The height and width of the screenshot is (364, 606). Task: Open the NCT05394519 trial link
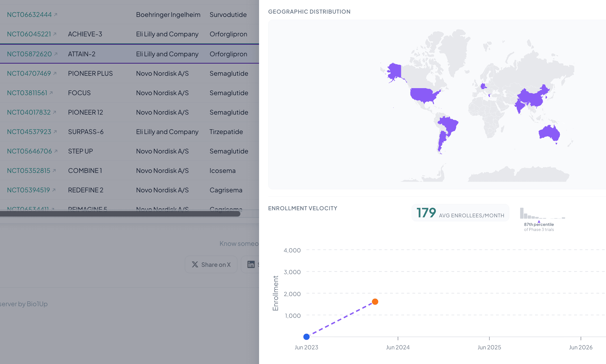click(x=29, y=190)
